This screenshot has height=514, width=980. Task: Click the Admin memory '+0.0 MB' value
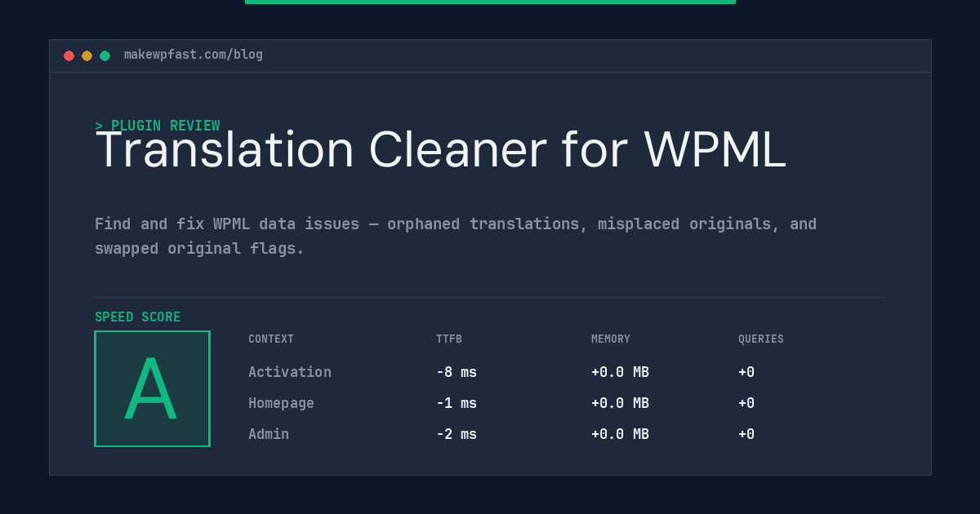(620, 434)
